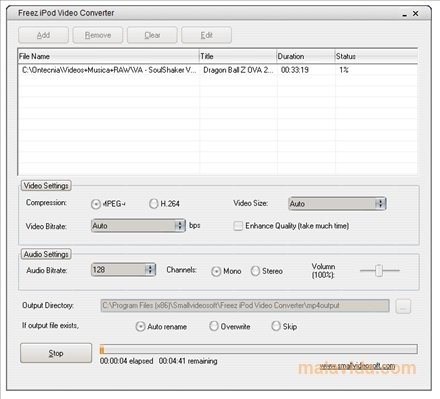The height and width of the screenshot is (399, 440).
Task: Open the output directory browse button
Action: coord(403,306)
